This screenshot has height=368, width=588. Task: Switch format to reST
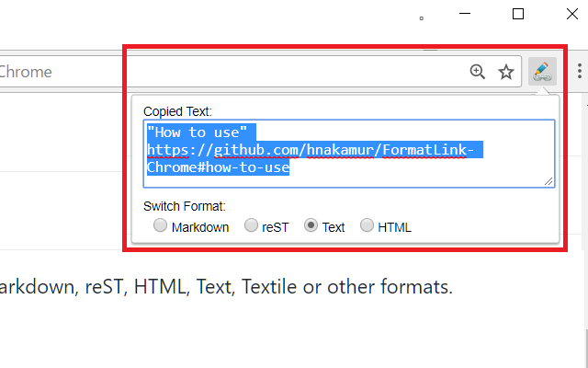pos(252,226)
